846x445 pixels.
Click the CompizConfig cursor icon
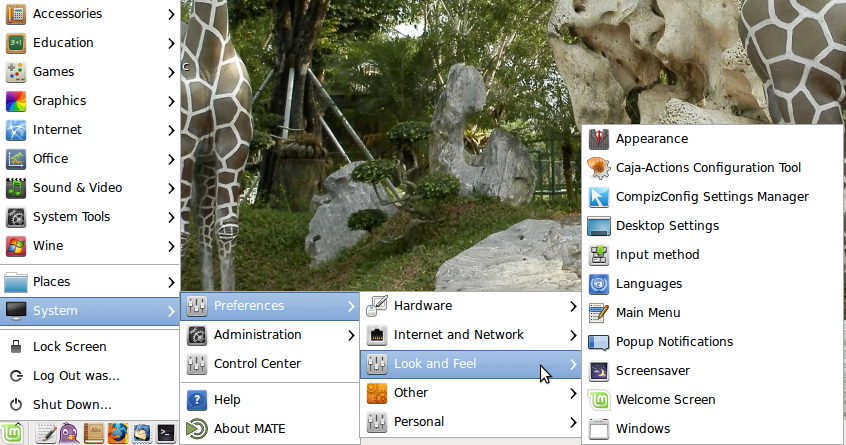click(598, 197)
